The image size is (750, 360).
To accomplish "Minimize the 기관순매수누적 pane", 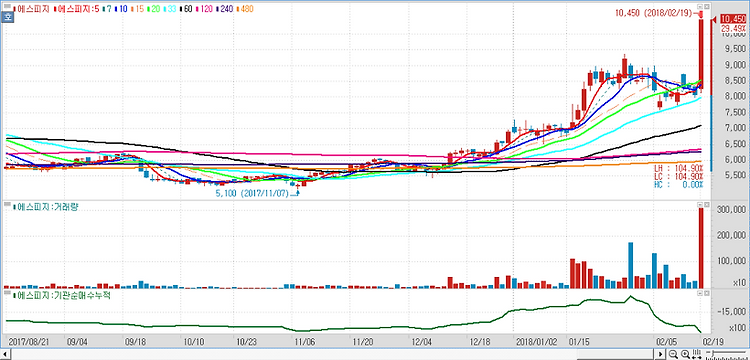I will 700,292.
